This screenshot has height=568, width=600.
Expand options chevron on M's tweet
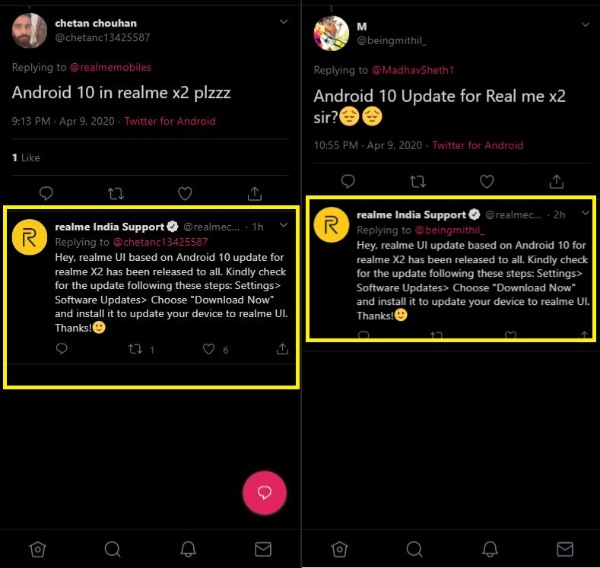coord(585,25)
